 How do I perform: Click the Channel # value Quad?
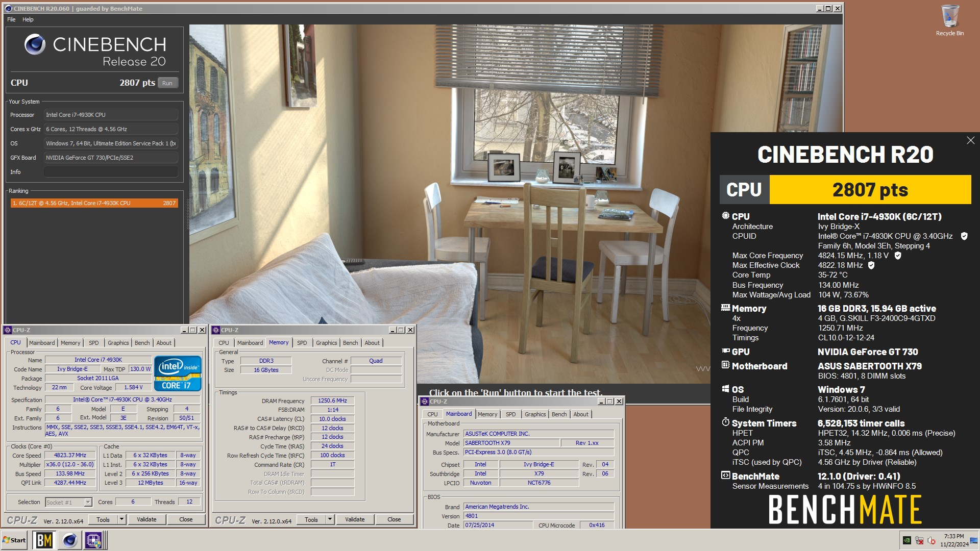tap(376, 361)
